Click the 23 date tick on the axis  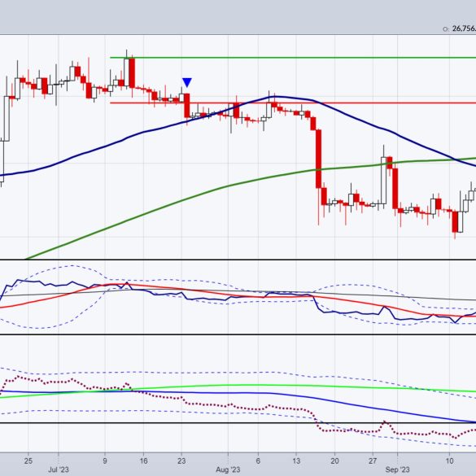(181, 461)
